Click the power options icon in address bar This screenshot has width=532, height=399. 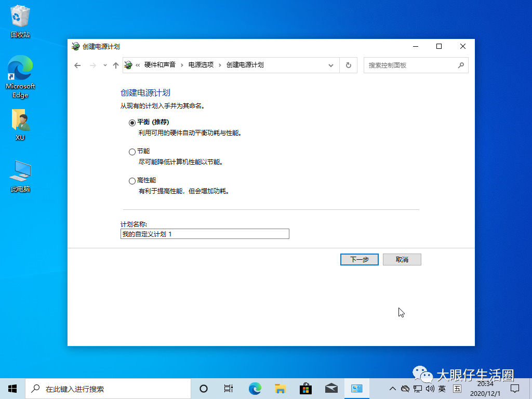[128, 65]
